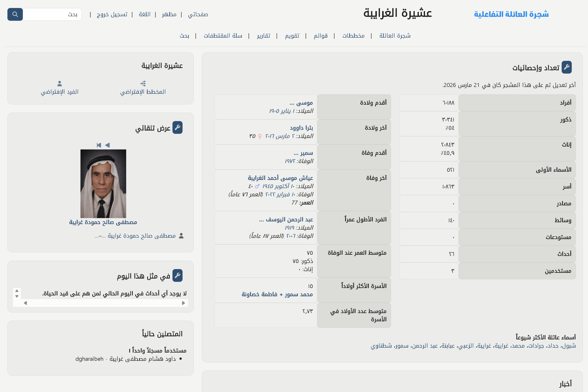Open عياش موسى أحمد الغرايبة record link

click(280, 178)
